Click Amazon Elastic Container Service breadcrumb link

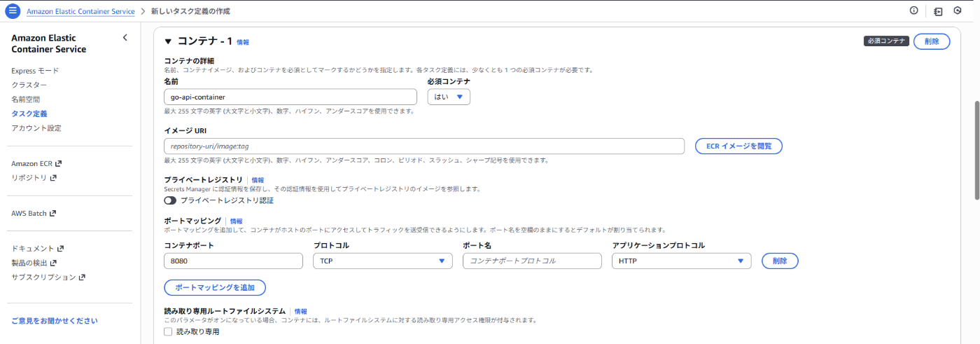tap(80, 11)
